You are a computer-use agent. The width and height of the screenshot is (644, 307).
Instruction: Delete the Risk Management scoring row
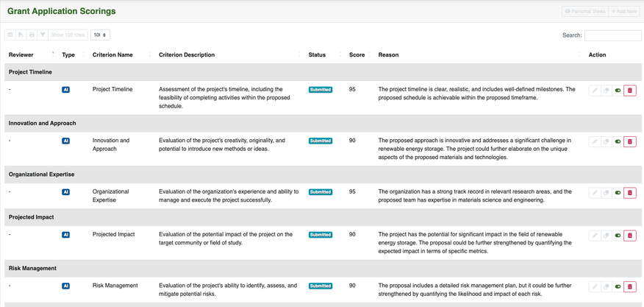point(630,286)
